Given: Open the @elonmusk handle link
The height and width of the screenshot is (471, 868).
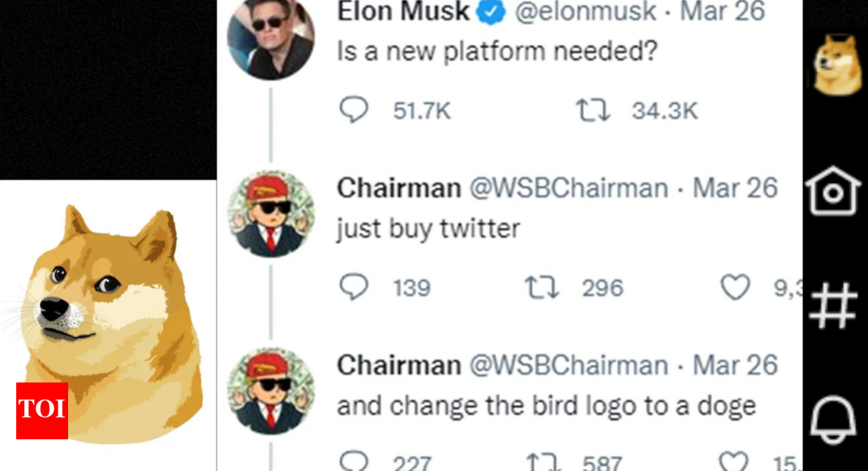Looking at the screenshot, I should click(584, 11).
